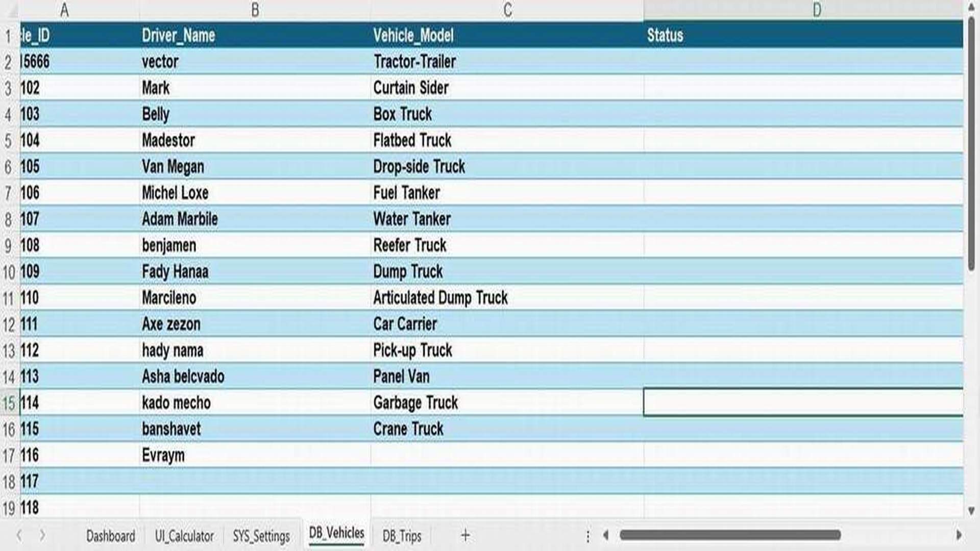The height and width of the screenshot is (551, 980).
Task: Click the horizontal scrollbar thumb
Action: click(x=730, y=535)
